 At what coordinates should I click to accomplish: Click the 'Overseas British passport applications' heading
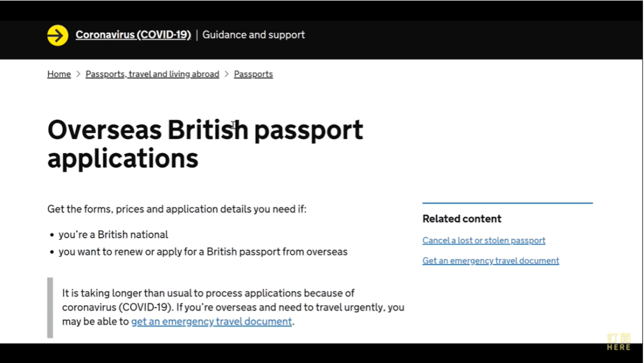(x=205, y=144)
